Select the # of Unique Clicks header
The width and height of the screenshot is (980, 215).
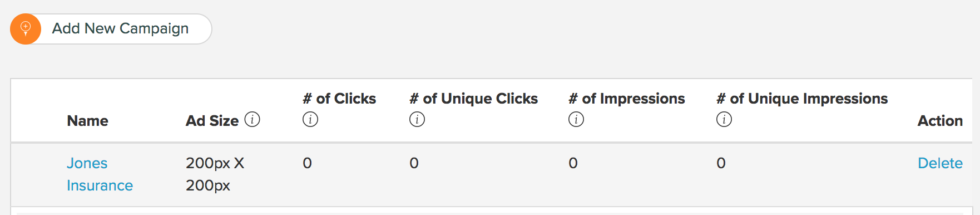[x=473, y=99]
